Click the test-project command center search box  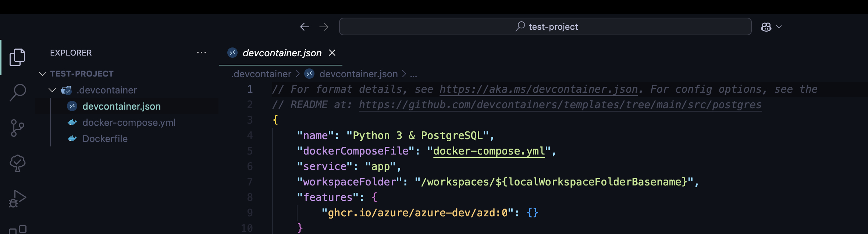coord(545,27)
